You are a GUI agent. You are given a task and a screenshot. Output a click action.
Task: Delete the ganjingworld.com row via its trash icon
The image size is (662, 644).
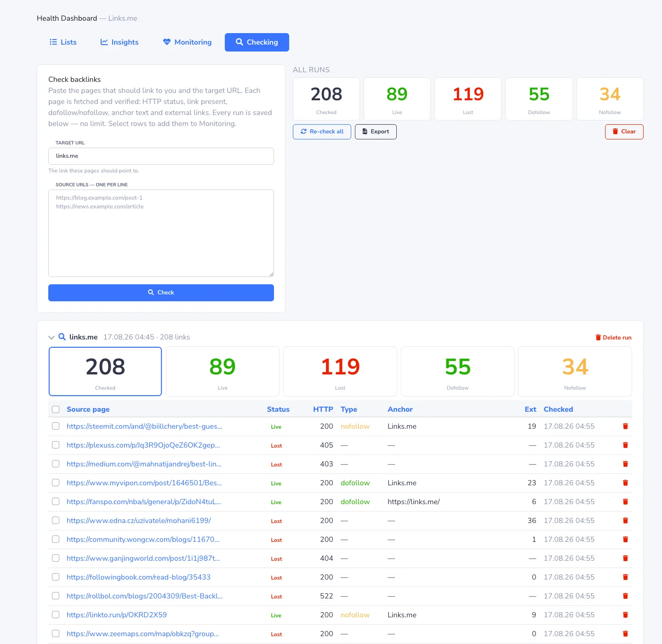pyautogui.click(x=625, y=558)
